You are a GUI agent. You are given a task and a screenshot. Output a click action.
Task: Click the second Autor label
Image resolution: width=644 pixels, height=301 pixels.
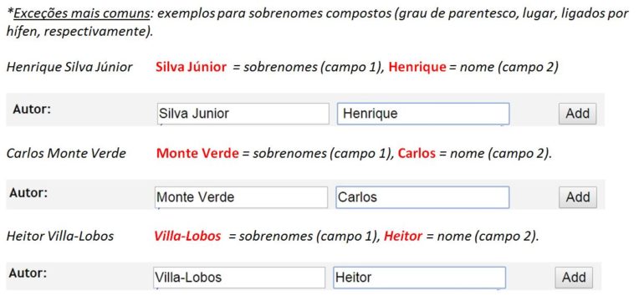click(x=28, y=192)
